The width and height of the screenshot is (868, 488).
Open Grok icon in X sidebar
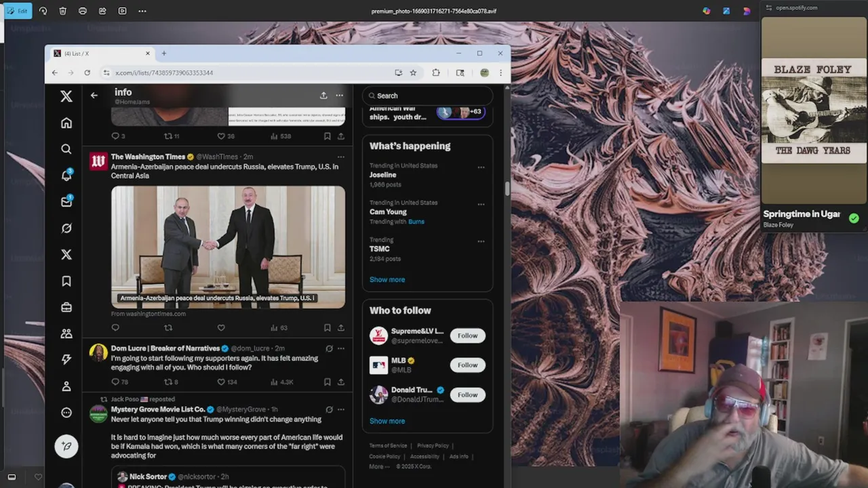66,228
